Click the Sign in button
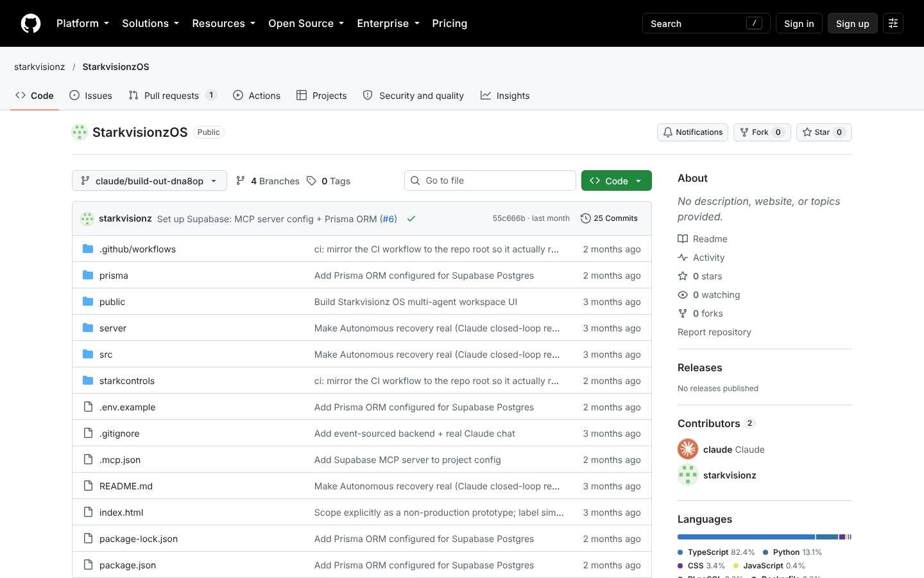 coord(799,23)
